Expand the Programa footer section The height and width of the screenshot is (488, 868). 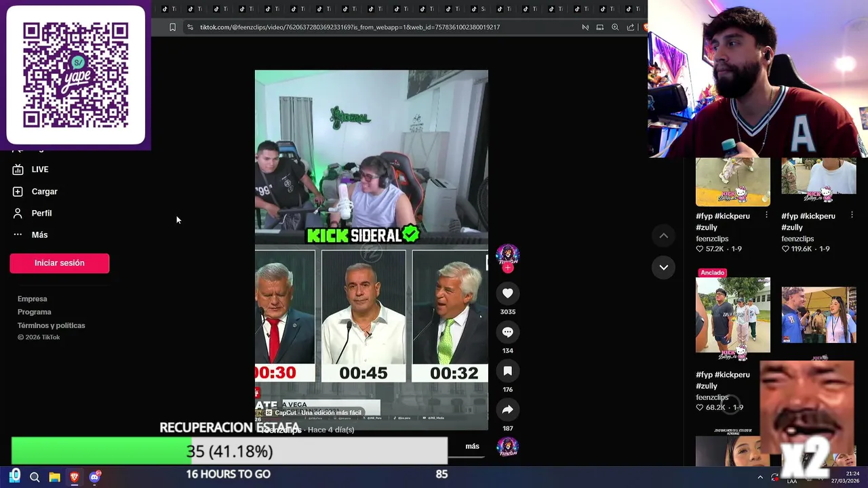[35, 312]
